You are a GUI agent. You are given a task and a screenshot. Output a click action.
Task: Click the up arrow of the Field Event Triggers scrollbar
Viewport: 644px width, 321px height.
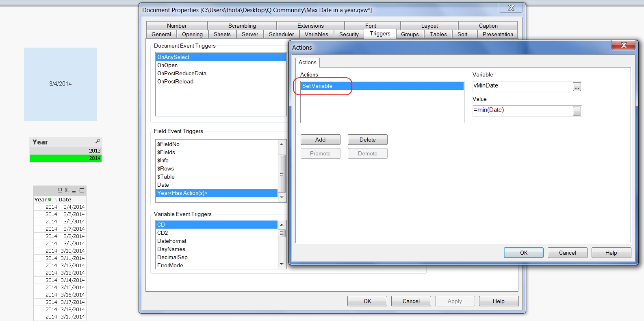282,144
